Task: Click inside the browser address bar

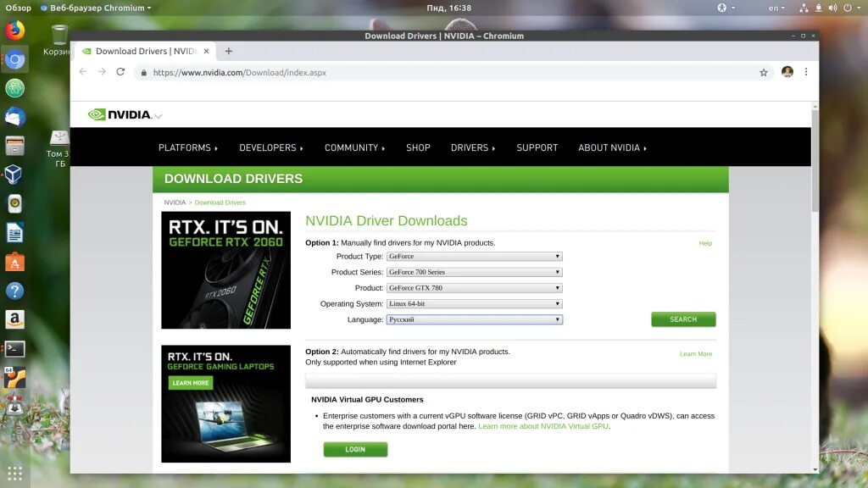Action: [339, 72]
